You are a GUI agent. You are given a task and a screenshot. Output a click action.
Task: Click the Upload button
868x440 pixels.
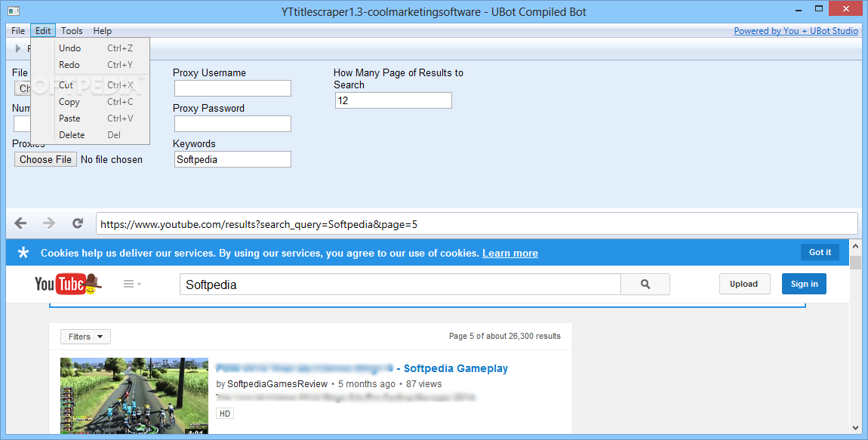(744, 284)
